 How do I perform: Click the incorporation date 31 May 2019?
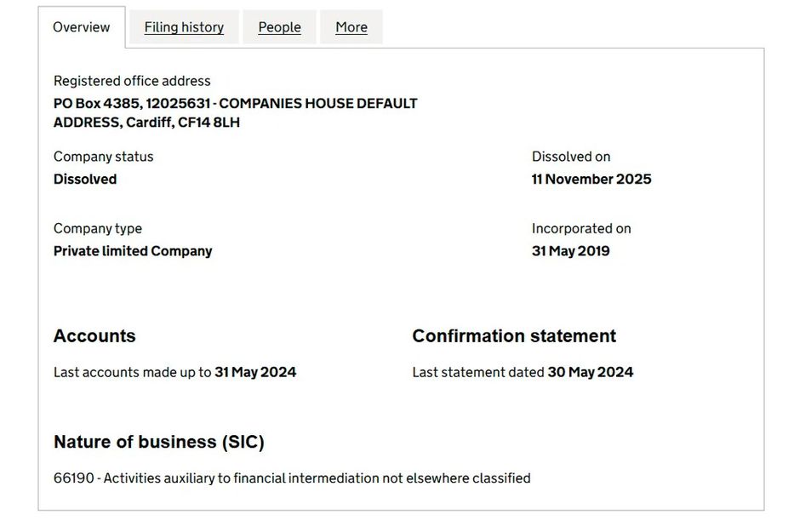click(570, 251)
